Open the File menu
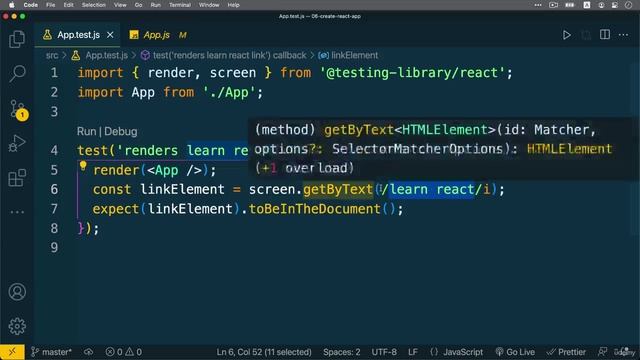This screenshot has height=360, width=640. click(51, 5)
